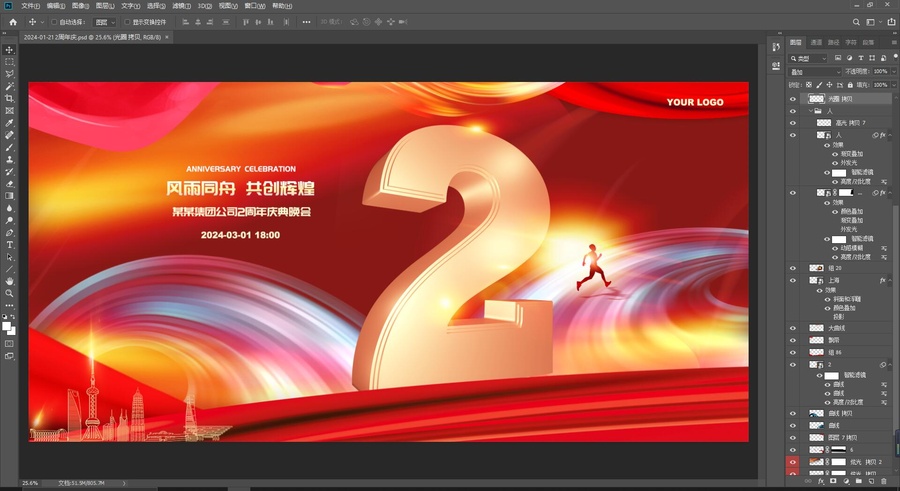Image resolution: width=900 pixels, height=491 pixels.
Task: Open the auto-select 图层 dropdown
Action: coord(104,22)
